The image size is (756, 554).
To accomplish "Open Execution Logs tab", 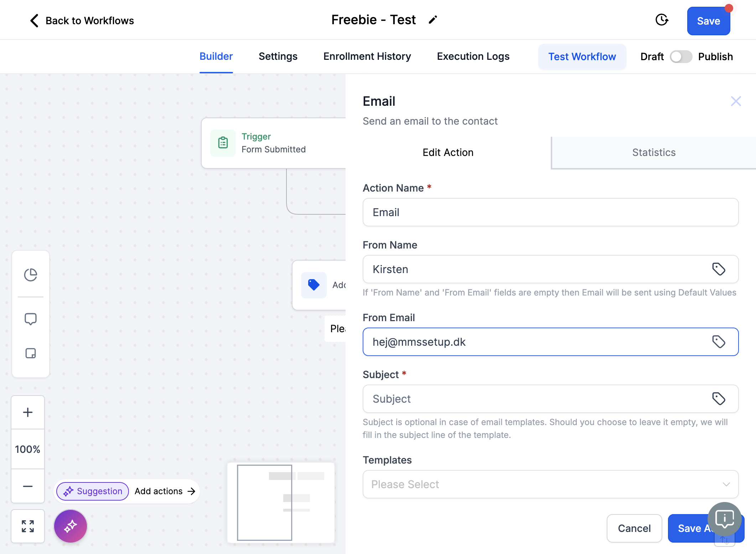I will tap(473, 56).
